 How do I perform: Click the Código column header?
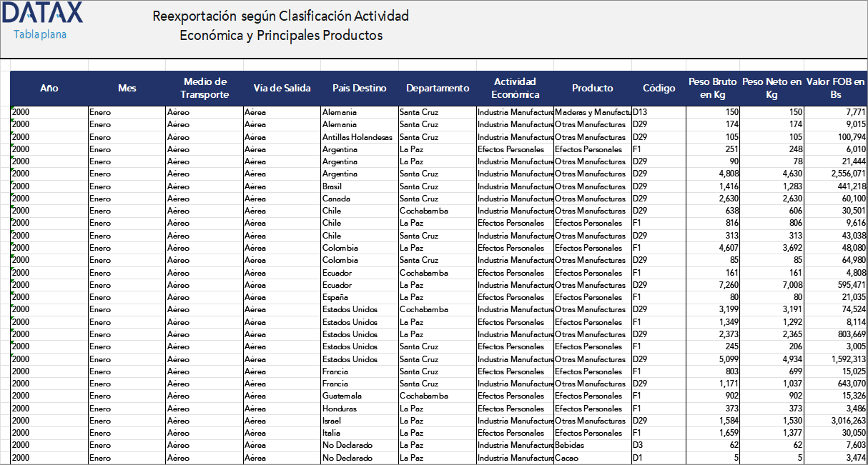point(659,88)
